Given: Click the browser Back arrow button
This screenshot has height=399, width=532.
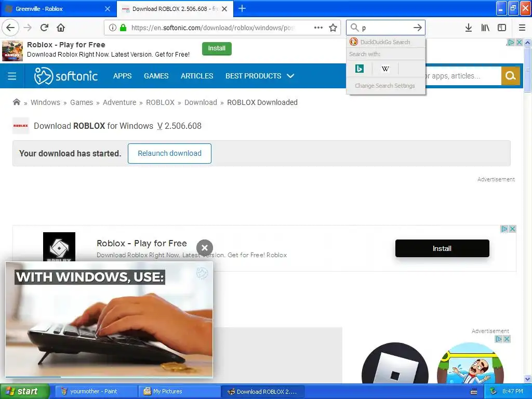Looking at the screenshot, I should pyautogui.click(x=10, y=28).
